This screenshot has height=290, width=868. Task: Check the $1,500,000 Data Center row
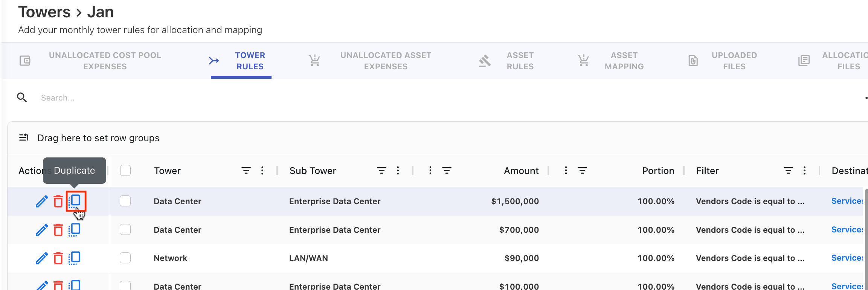[125, 201]
